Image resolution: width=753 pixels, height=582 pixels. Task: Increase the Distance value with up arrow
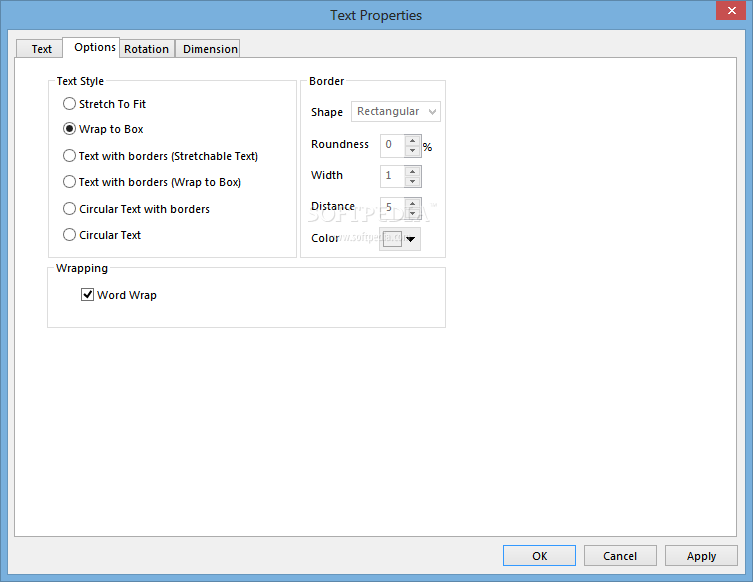413,204
